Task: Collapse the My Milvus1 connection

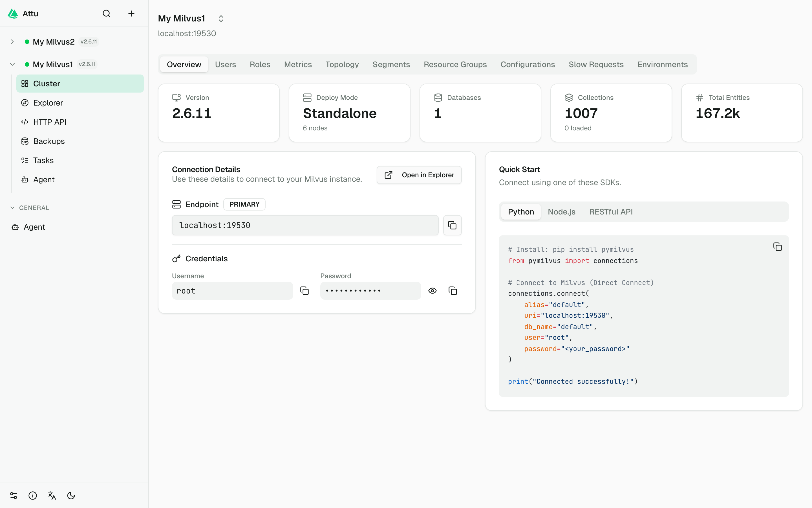Action: [x=12, y=64]
